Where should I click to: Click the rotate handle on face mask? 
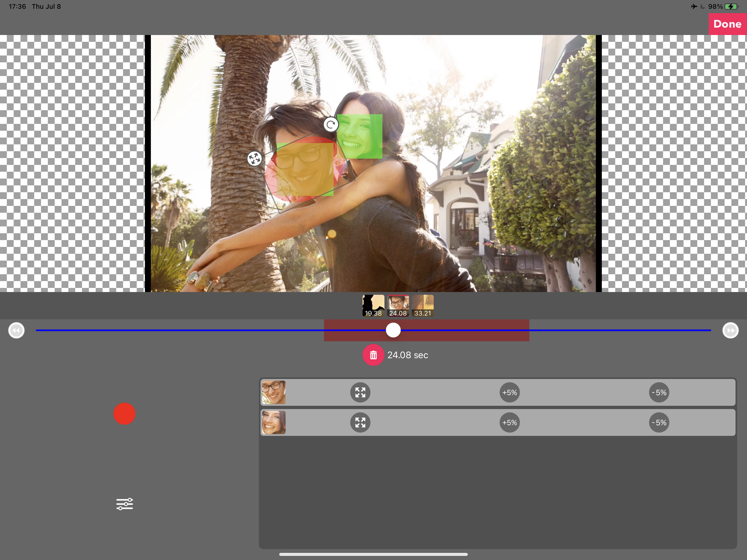[331, 124]
